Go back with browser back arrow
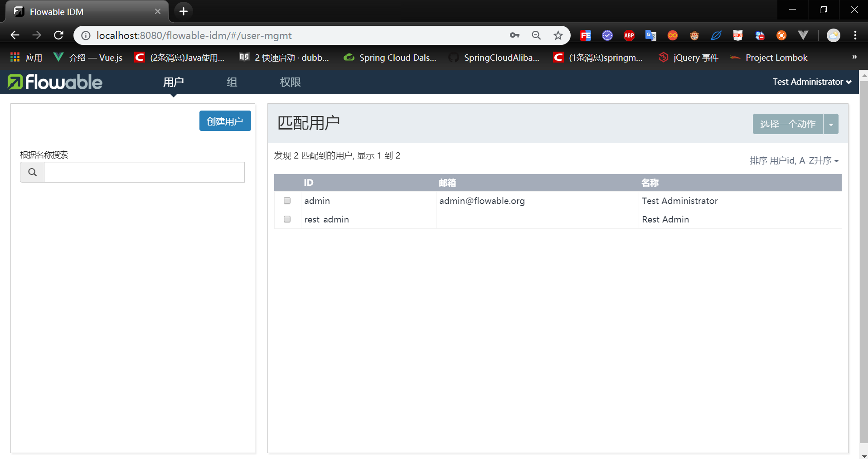The image size is (868, 459). (x=15, y=35)
